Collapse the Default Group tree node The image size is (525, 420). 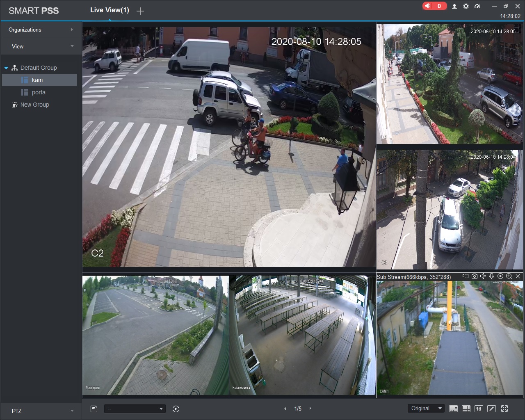click(x=6, y=68)
